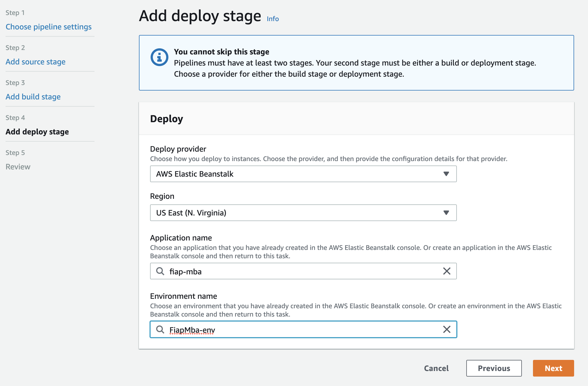This screenshot has width=588, height=386.
Task: Cancel the pipeline creation
Action: [x=436, y=368]
